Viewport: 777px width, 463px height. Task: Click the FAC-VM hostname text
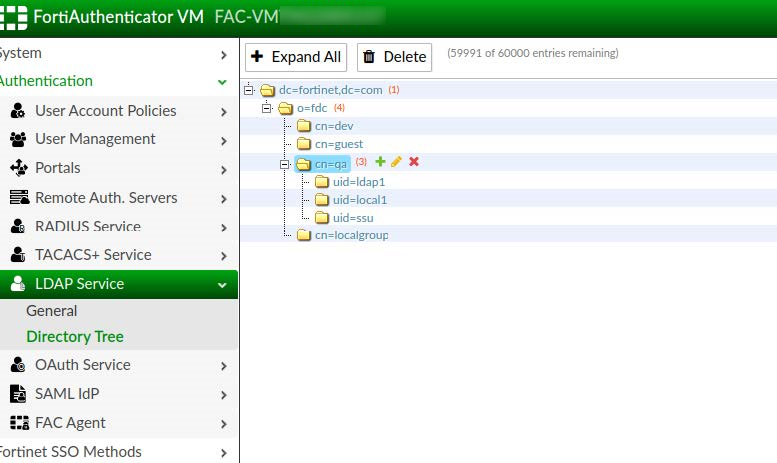pyautogui.click(x=247, y=17)
